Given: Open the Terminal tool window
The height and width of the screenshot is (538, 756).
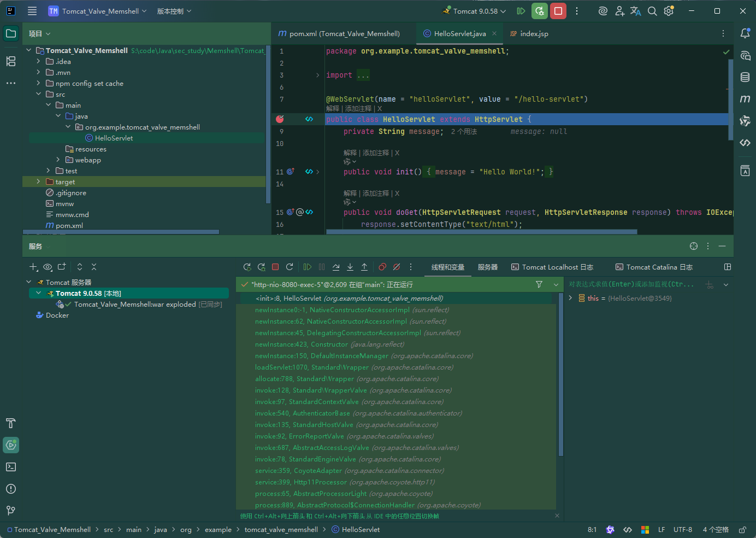Looking at the screenshot, I should (11, 467).
